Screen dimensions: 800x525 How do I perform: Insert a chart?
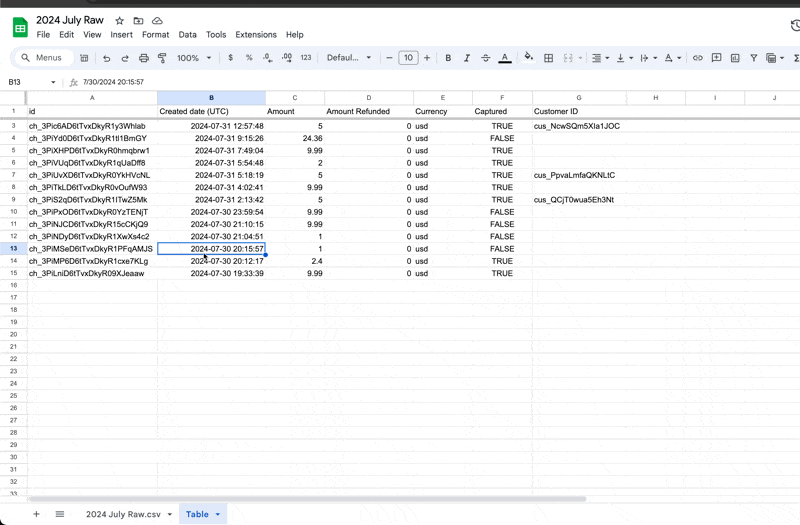[735, 58]
